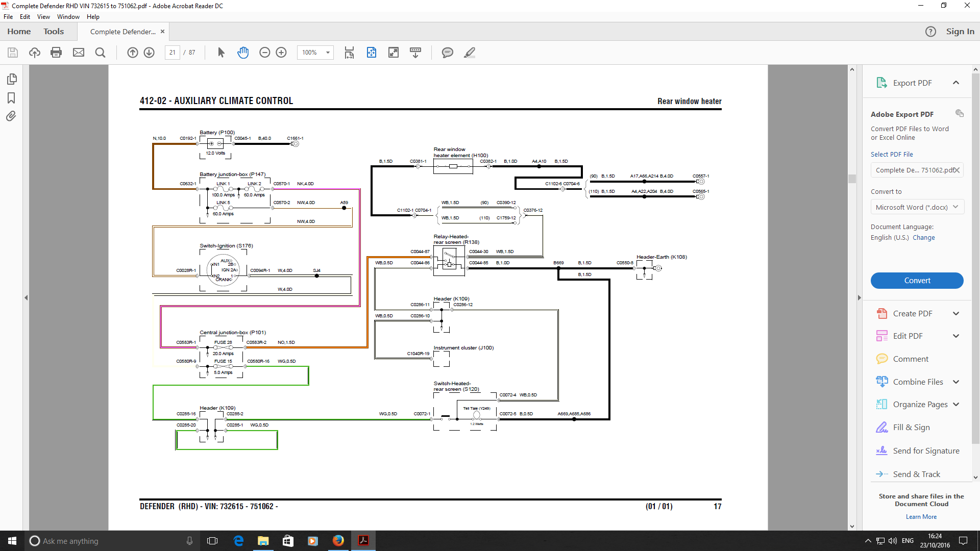Select the highlight text pen tool

(470, 53)
